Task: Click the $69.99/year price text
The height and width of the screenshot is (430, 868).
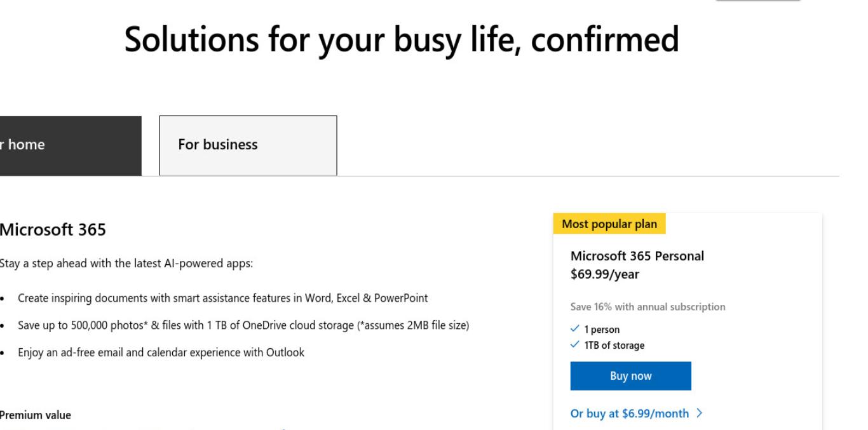Action: click(605, 274)
